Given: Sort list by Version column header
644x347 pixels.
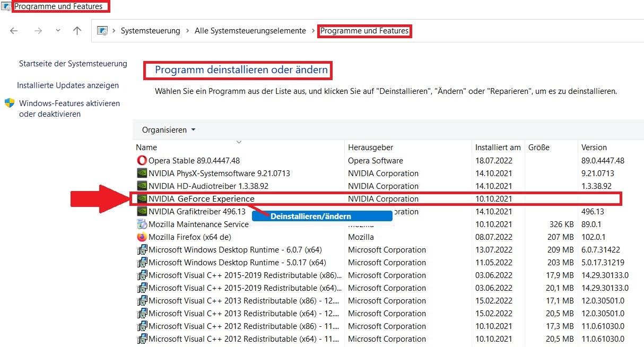Looking at the screenshot, I should [x=594, y=147].
